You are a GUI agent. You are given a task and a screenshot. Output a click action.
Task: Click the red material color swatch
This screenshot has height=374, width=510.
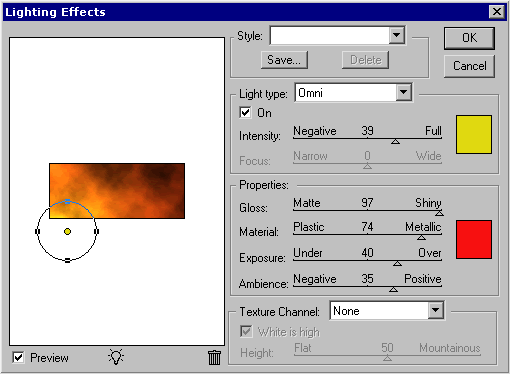[474, 239]
